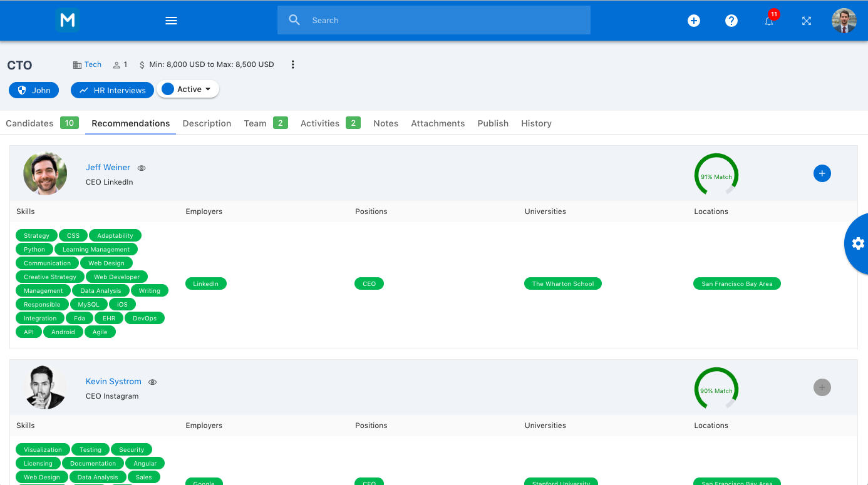Click the help question mark icon
The height and width of the screenshot is (485, 868).
pyautogui.click(x=731, y=20)
